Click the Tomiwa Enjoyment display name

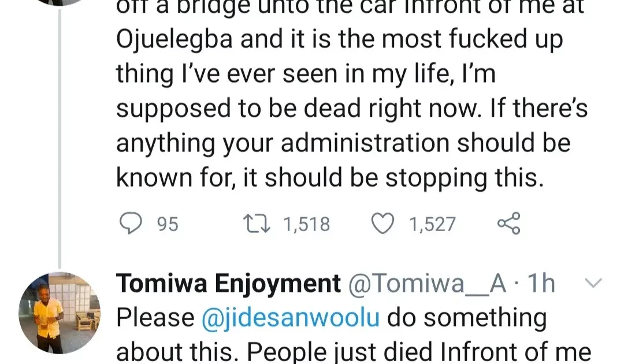pyautogui.click(x=229, y=284)
